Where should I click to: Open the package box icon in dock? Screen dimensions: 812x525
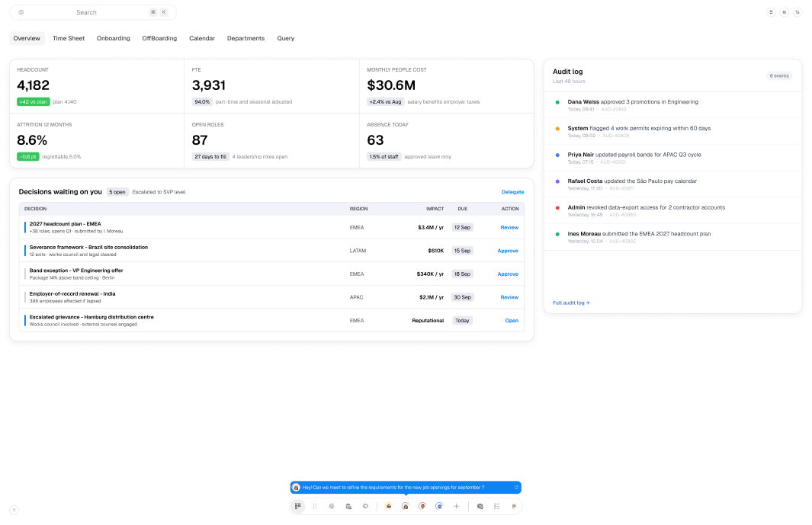pos(480,506)
